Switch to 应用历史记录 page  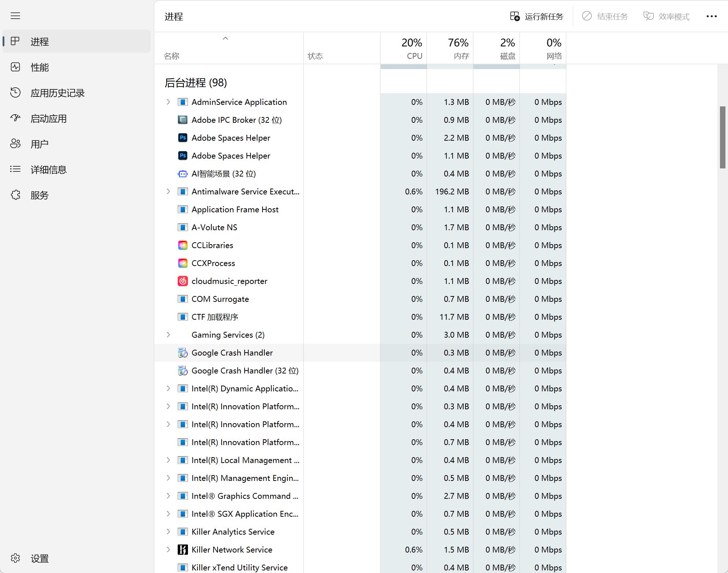click(76, 93)
